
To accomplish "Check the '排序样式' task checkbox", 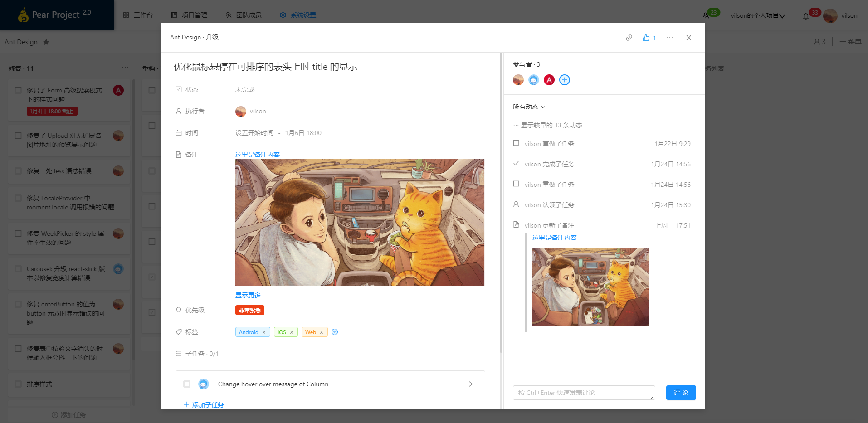I will [x=18, y=384].
